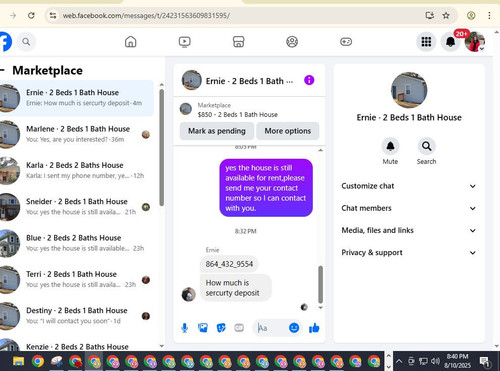The width and height of the screenshot is (500, 371).
Task: Expand Privacy & support section
Action: tap(409, 253)
